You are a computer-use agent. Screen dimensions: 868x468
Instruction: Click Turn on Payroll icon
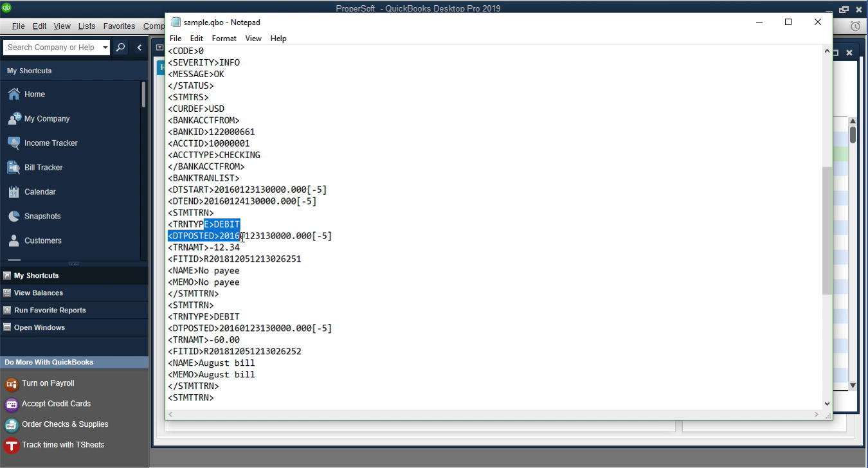(x=11, y=384)
